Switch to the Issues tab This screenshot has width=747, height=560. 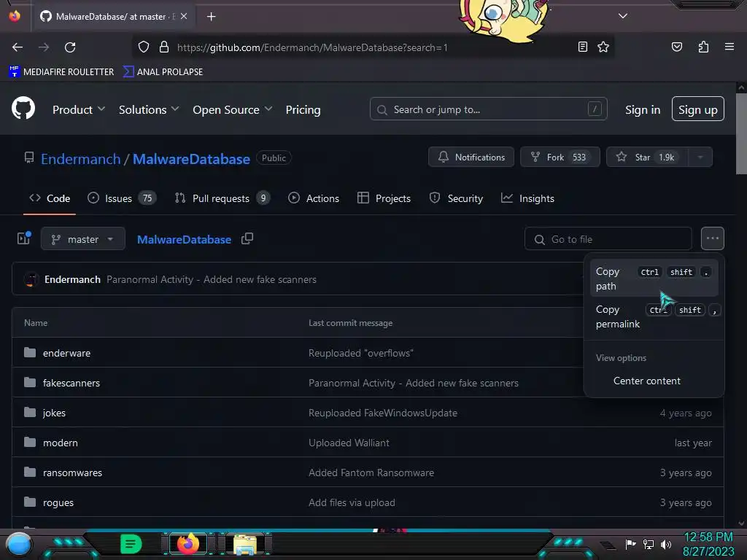tap(122, 198)
